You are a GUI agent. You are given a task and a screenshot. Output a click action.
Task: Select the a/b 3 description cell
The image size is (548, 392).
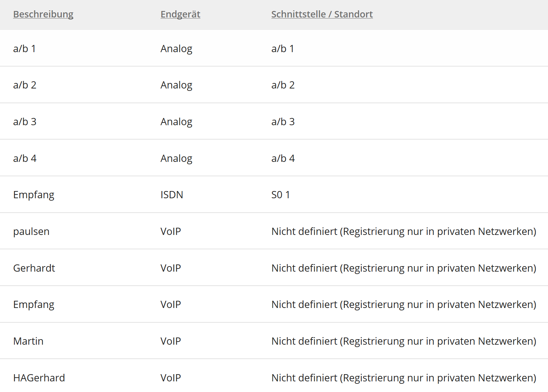25,122
